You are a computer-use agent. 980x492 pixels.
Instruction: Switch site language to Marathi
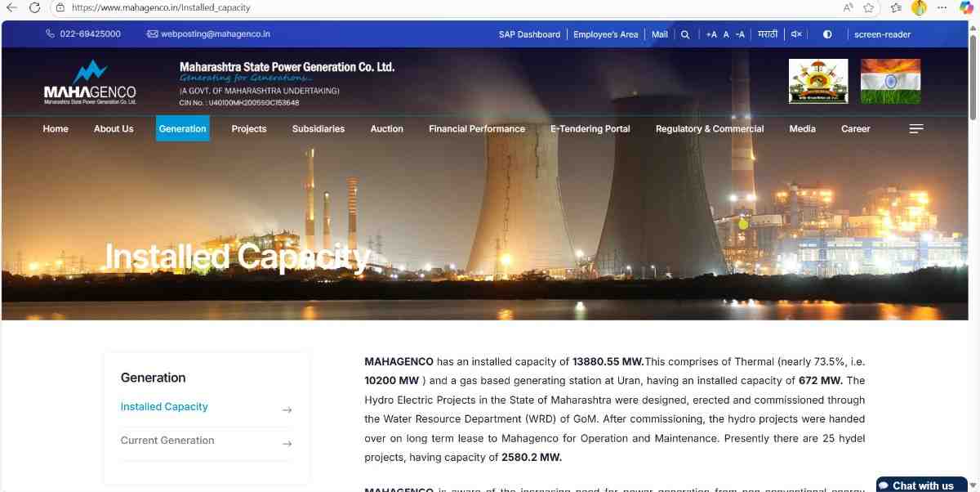pyautogui.click(x=767, y=34)
